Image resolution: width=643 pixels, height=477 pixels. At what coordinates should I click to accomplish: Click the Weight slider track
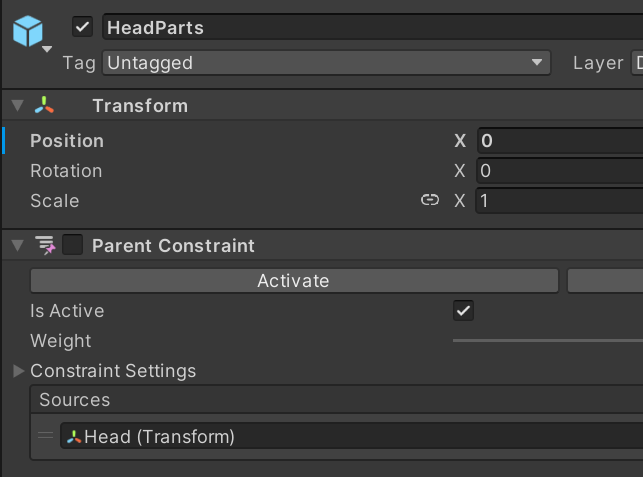[547, 341]
